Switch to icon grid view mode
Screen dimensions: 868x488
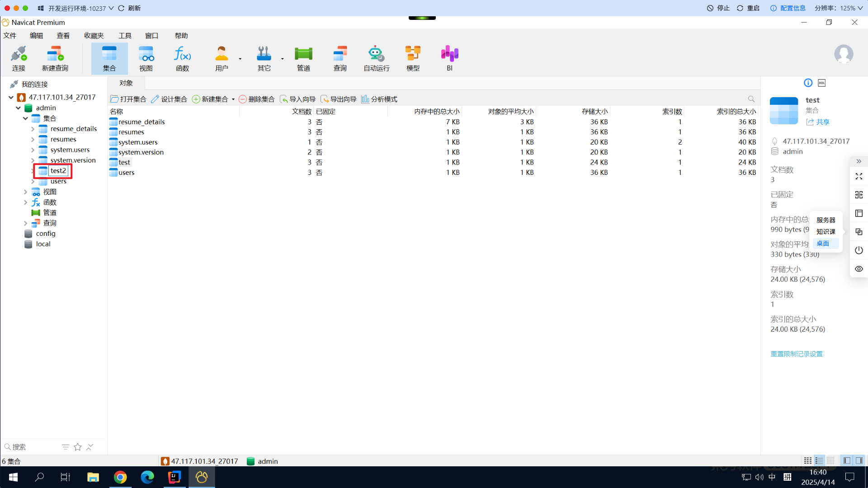(x=808, y=461)
